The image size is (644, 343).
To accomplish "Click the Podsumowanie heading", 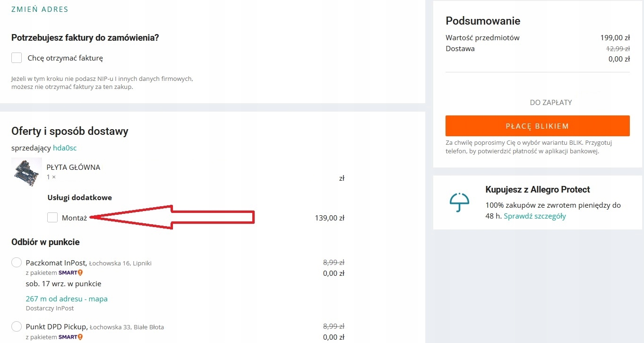I will click(483, 21).
